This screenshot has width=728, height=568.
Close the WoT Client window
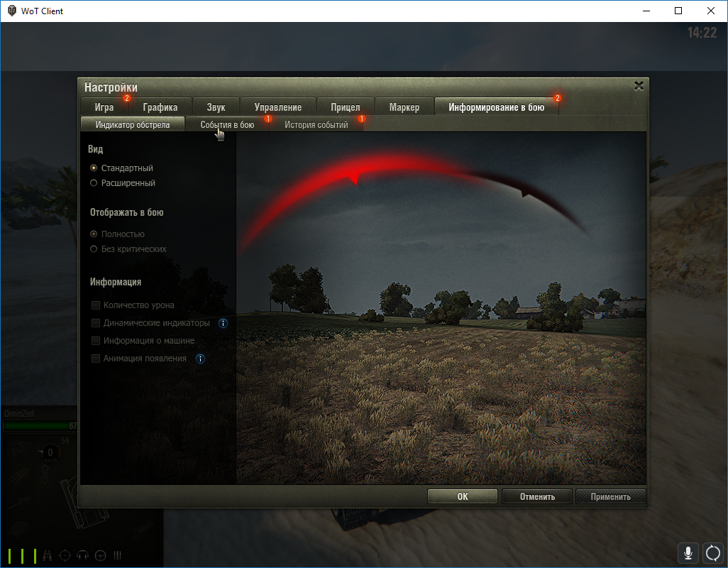(x=711, y=11)
